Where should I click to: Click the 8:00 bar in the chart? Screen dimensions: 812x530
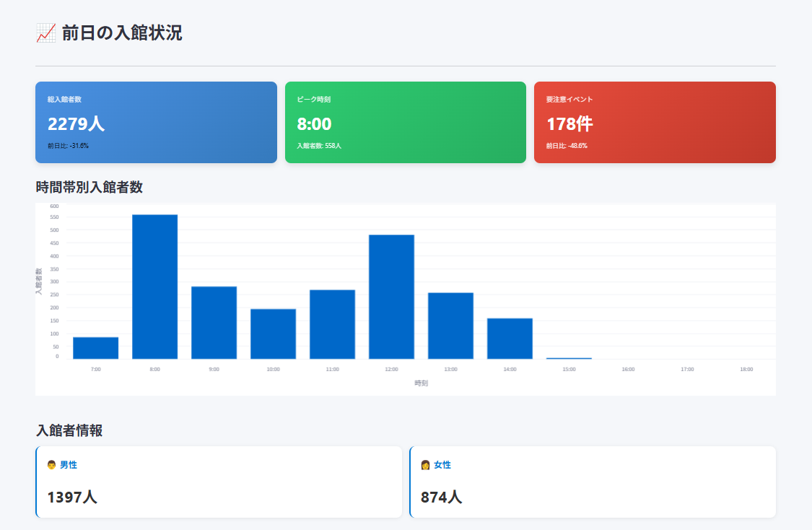coord(154,287)
